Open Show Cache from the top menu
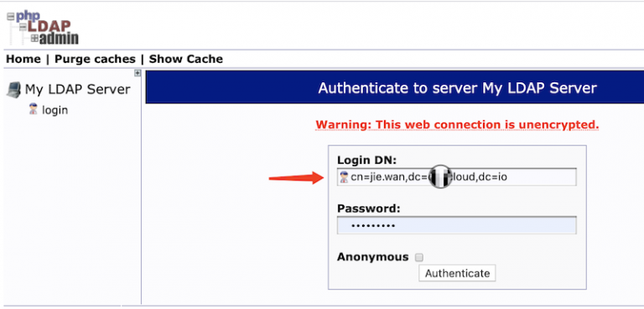Image resolution: width=644 pixels, height=309 pixels. [185, 60]
